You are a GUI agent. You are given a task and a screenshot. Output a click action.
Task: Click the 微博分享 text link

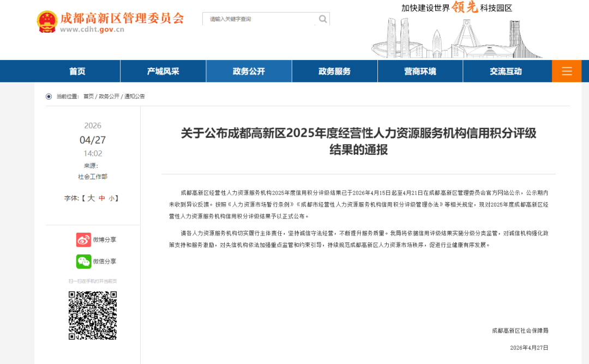(x=104, y=239)
